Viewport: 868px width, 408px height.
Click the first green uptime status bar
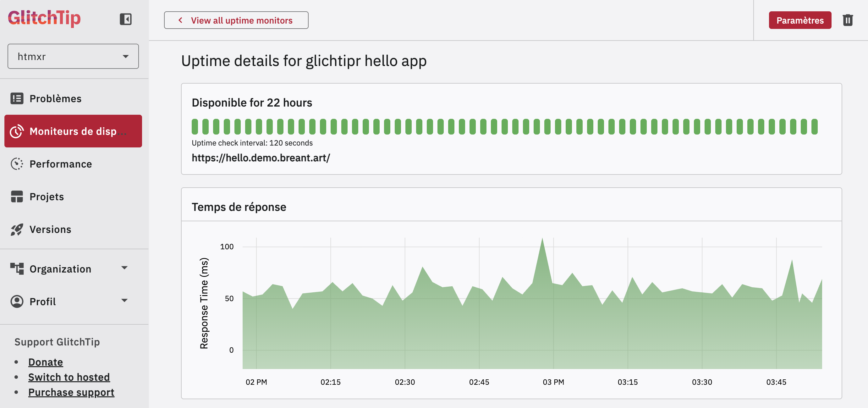(195, 127)
